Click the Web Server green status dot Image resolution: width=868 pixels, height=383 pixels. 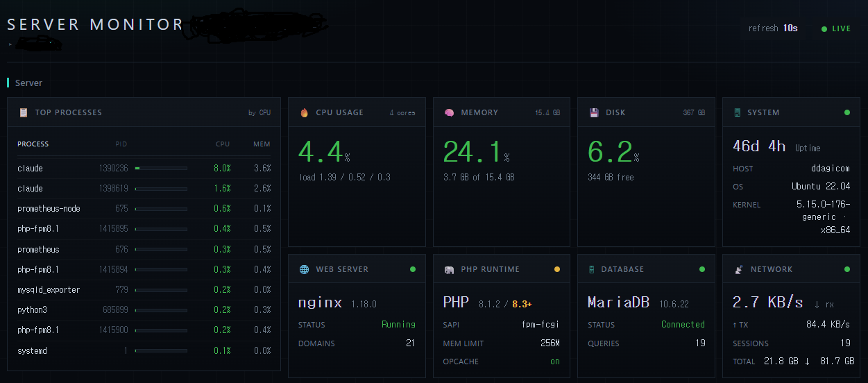tap(413, 269)
